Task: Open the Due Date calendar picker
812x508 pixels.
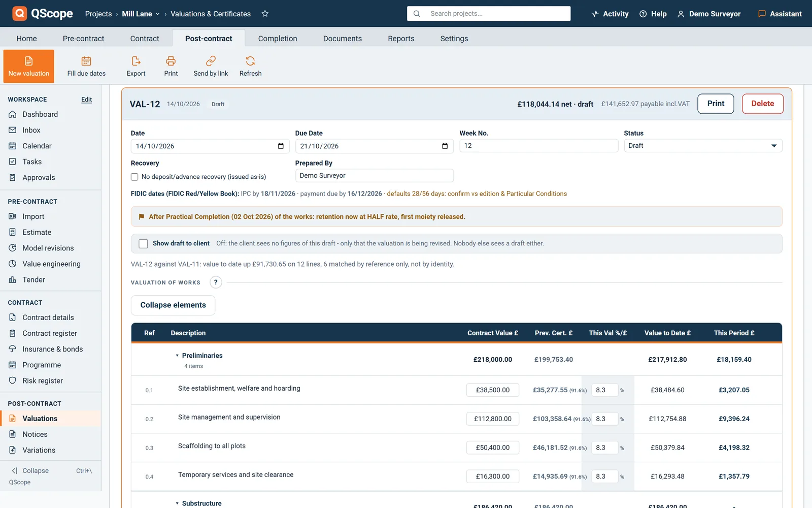Action: point(445,146)
